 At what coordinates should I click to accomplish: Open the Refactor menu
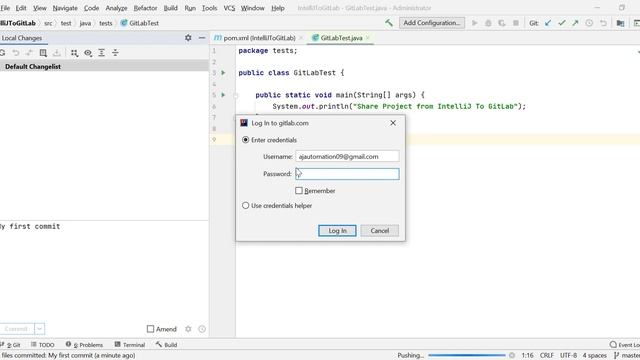click(145, 8)
